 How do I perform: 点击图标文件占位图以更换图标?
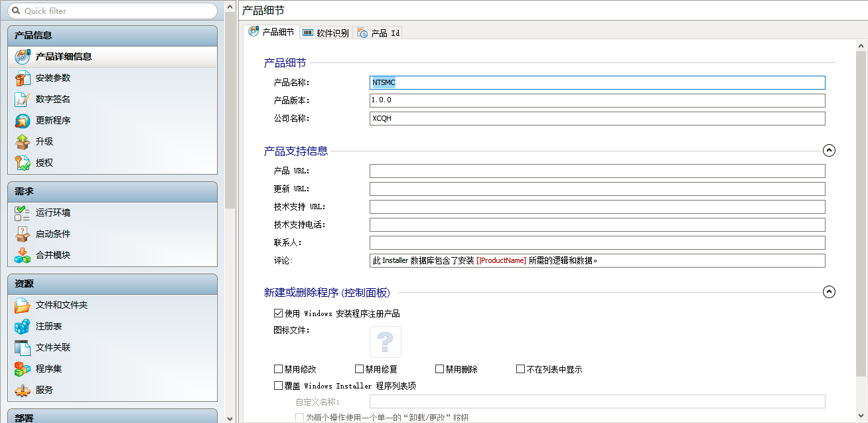tap(386, 341)
